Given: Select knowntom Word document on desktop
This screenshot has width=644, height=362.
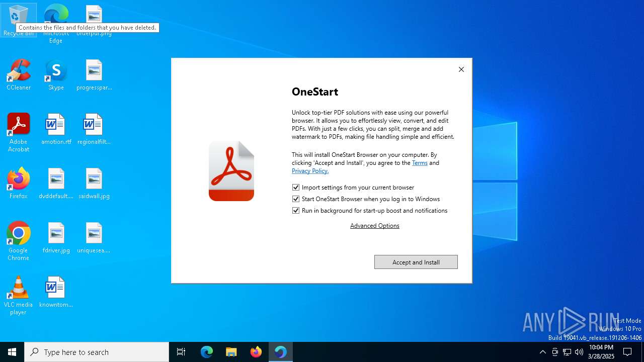Looking at the screenshot, I should (56, 293).
